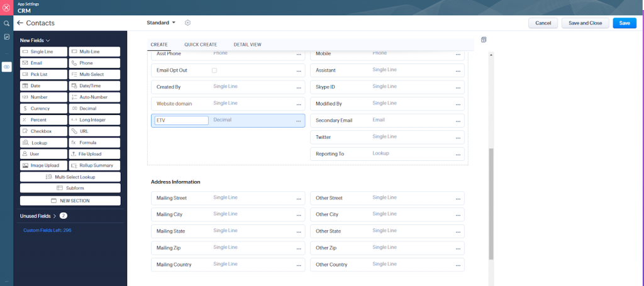Open layout settings gear beside Standard
The width and height of the screenshot is (644, 286).
tap(187, 23)
